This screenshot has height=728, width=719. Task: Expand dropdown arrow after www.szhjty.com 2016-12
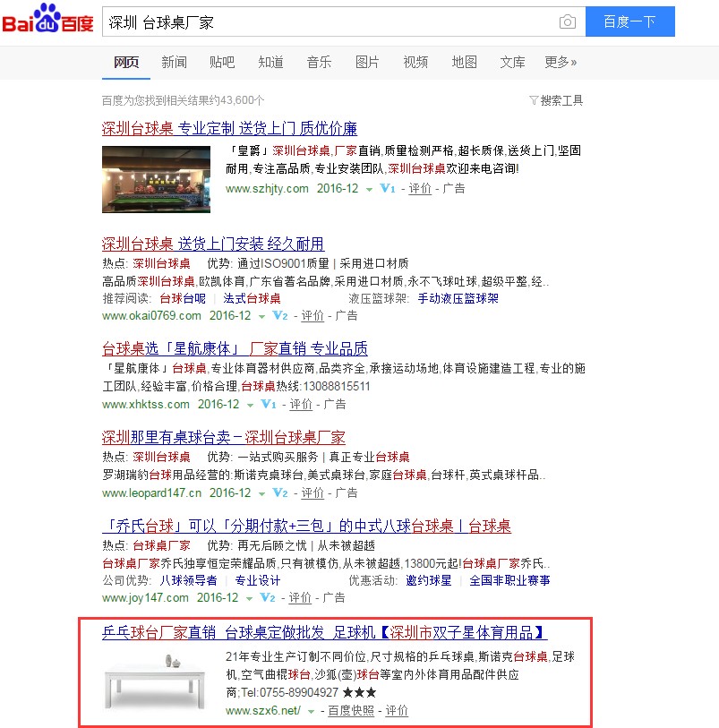tap(369, 190)
